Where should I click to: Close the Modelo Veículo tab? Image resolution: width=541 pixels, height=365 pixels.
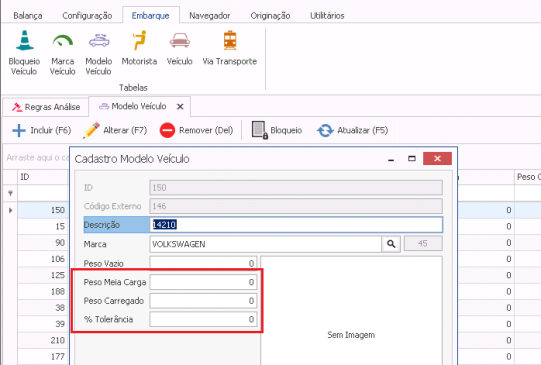180,107
